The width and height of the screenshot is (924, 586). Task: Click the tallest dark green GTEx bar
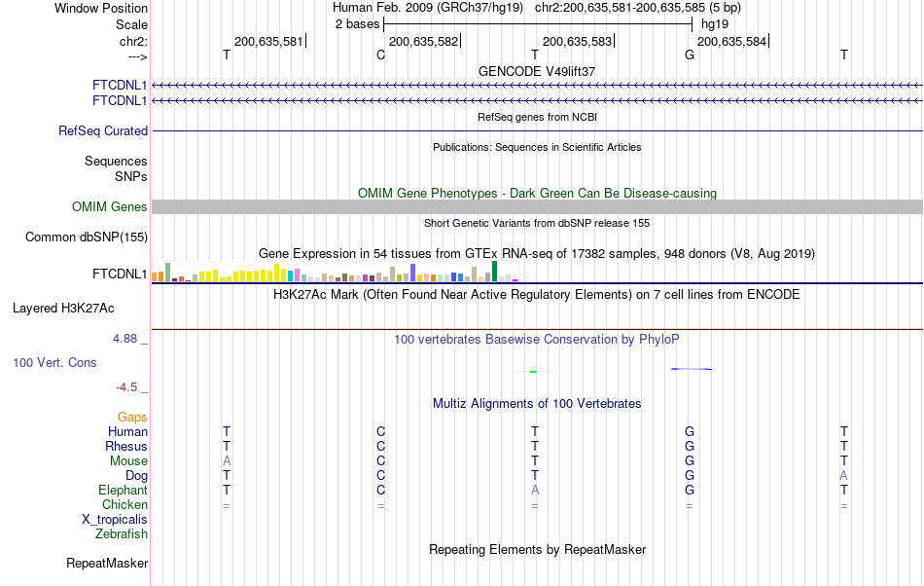pos(494,272)
